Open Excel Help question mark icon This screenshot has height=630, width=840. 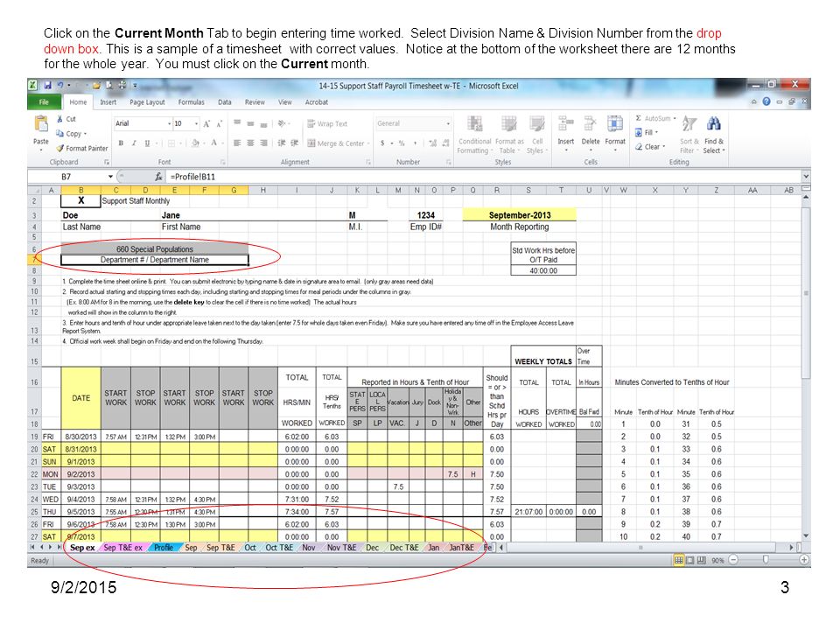tap(766, 101)
